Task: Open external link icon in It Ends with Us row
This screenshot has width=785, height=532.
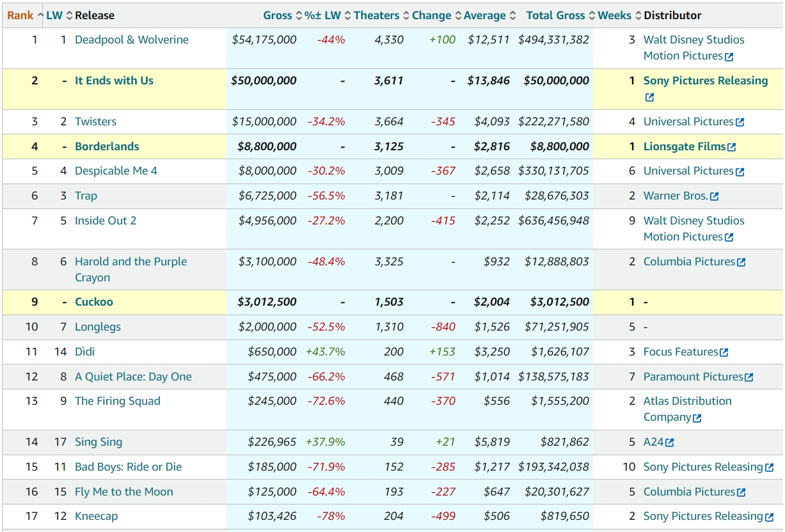Action: [x=649, y=98]
